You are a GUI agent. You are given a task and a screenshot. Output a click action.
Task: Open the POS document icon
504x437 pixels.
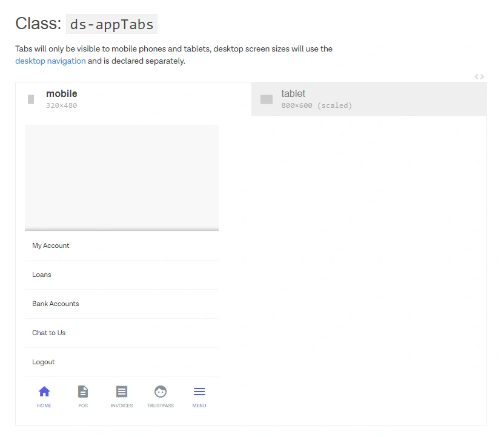(x=83, y=392)
